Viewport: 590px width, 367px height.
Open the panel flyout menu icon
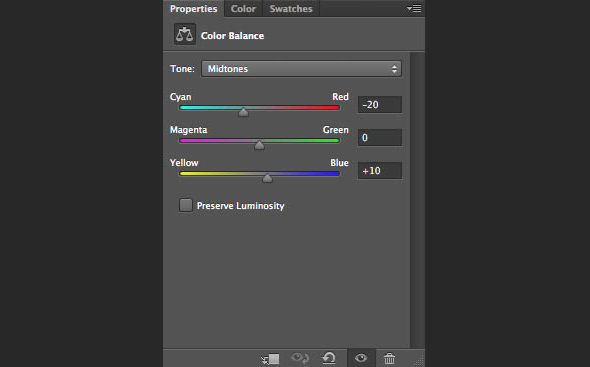point(414,8)
